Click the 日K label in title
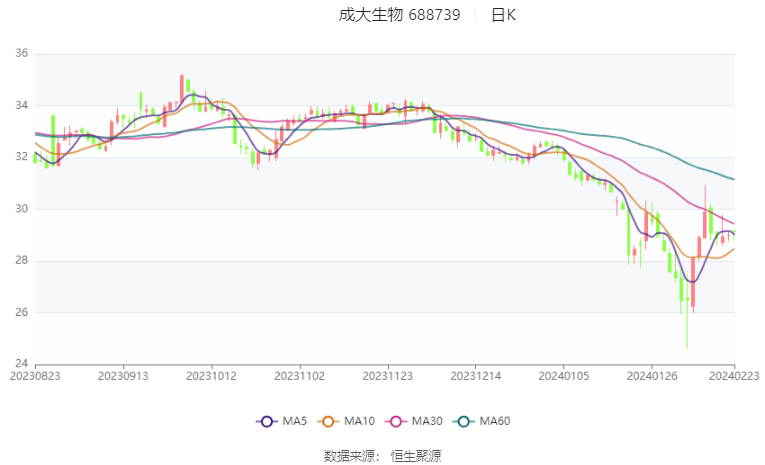The height and width of the screenshot is (465, 765). (503, 15)
